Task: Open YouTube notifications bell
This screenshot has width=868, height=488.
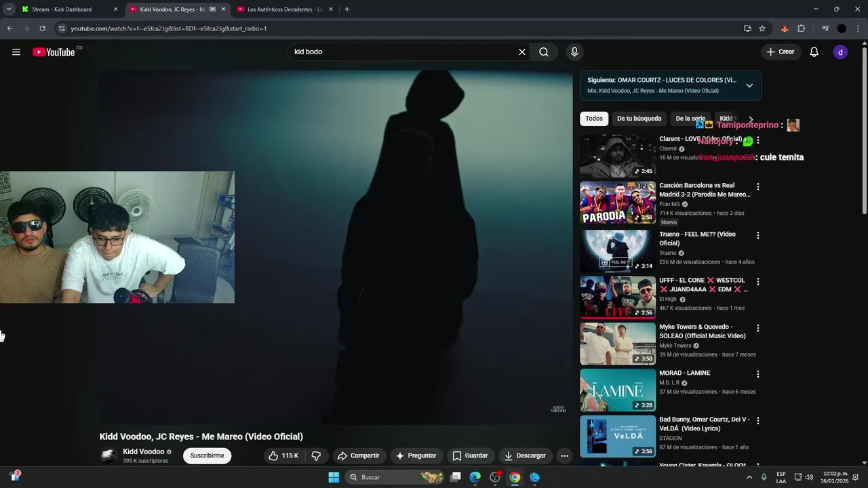Action: (814, 52)
